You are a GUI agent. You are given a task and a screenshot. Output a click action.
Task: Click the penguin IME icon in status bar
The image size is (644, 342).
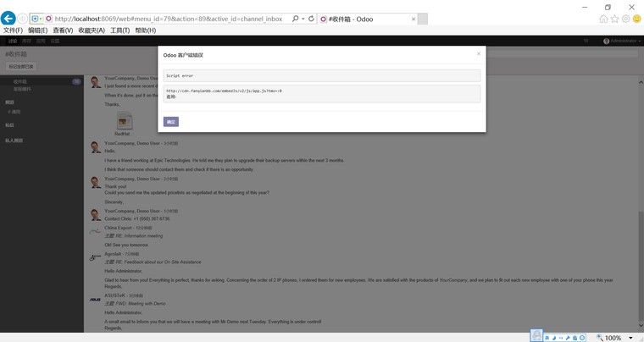[x=536, y=335]
